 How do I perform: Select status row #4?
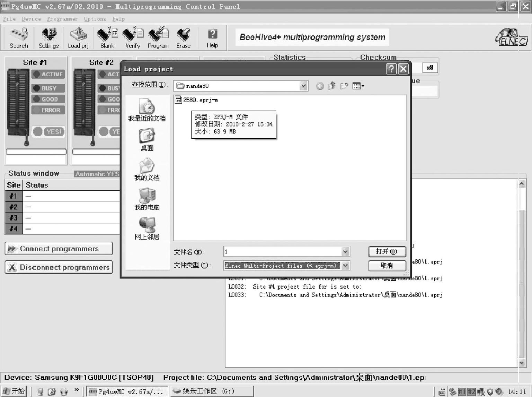pos(63,229)
